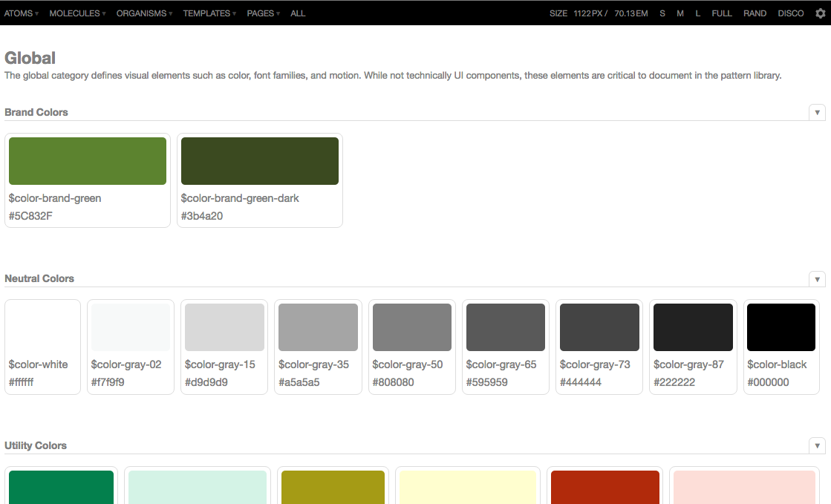Select the light pink utility color swatch

pyautogui.click(x=745, y=487)
